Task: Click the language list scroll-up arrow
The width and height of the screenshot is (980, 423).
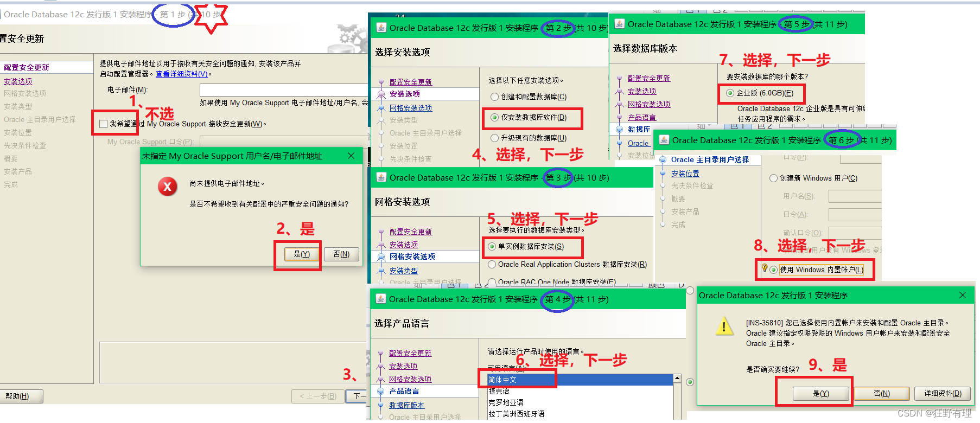Action: 677,379
